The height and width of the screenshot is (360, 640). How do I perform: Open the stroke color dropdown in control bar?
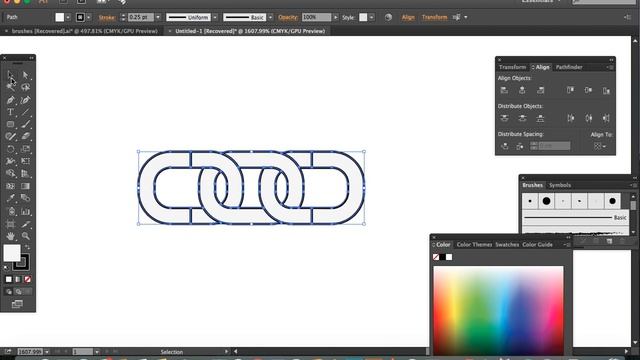pos(89,17)
